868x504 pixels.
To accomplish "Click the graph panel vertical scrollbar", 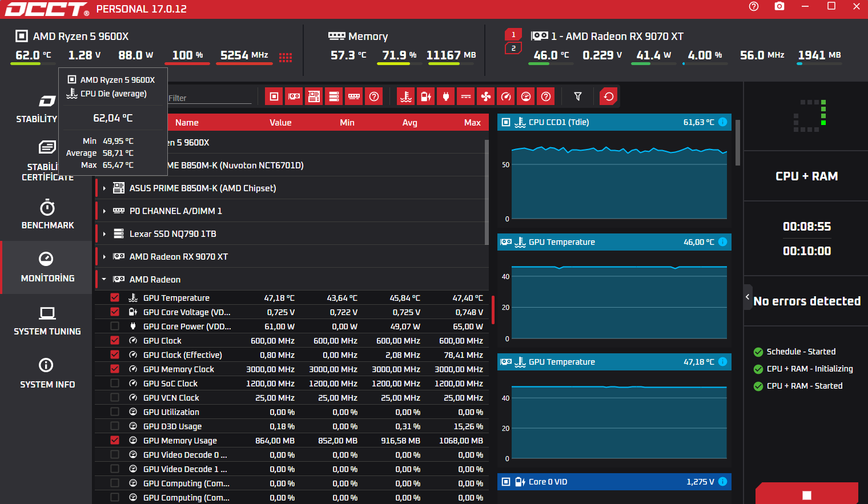I will point(738,143).
